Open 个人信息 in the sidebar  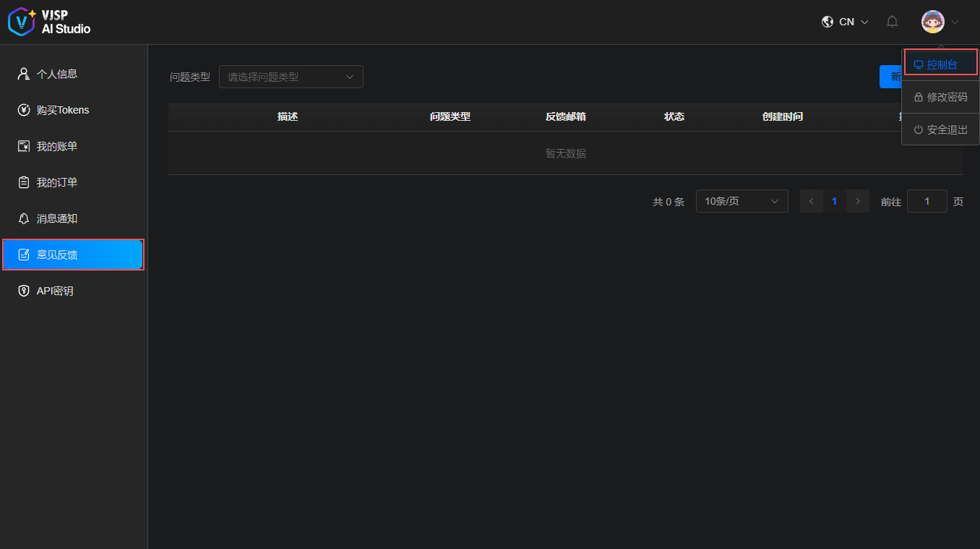point(56,74)
